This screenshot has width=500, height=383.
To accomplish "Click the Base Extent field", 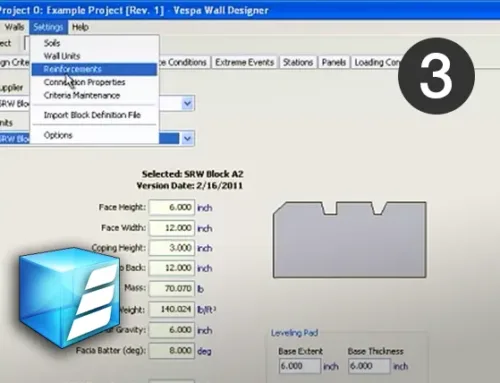I will coord(300,366).
